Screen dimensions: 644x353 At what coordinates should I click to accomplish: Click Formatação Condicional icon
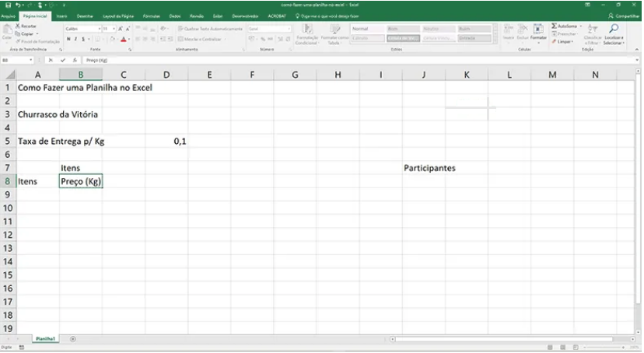point(306,31)
